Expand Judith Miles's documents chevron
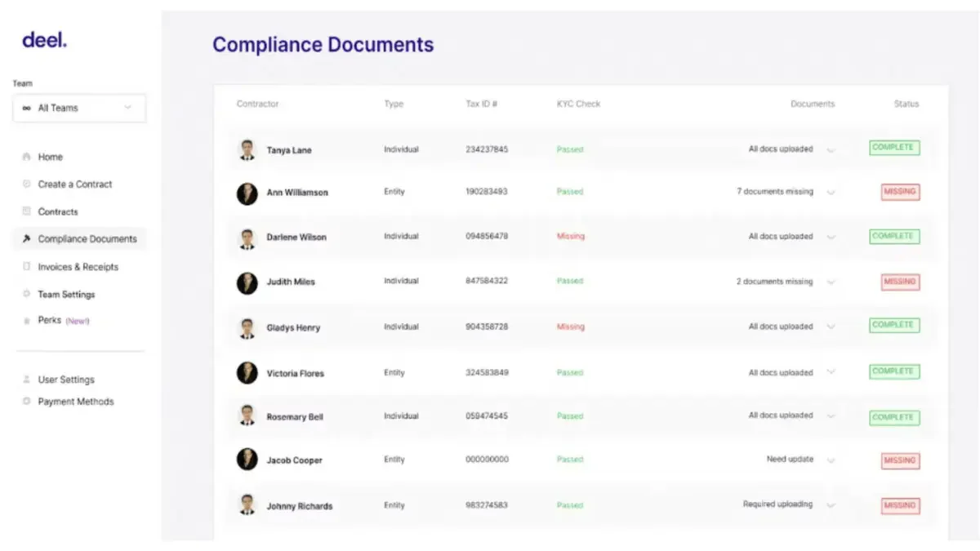The height and width of the screenshot is (551, 980). [831, 282]
